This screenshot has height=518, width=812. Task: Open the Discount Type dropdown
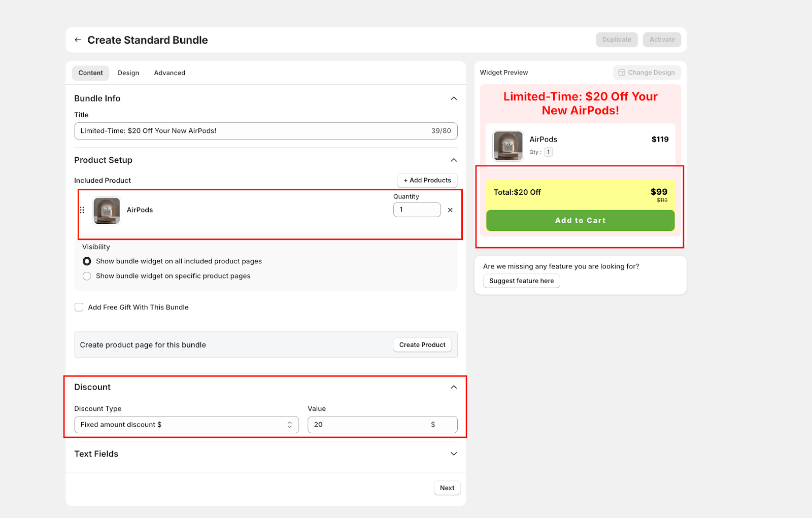(x=186, y=425)
